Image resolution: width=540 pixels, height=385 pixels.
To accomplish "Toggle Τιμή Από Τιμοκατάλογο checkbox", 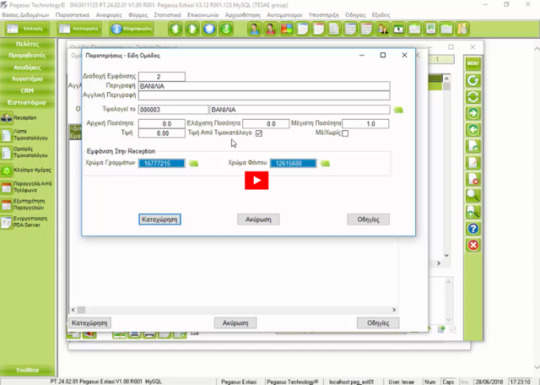I will pos(259,133).
